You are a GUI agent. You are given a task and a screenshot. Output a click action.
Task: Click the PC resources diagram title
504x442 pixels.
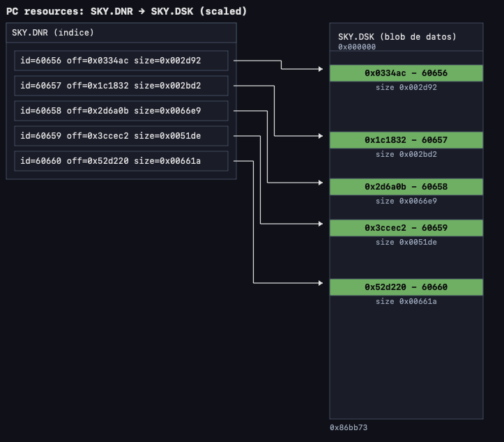[126, 11]
